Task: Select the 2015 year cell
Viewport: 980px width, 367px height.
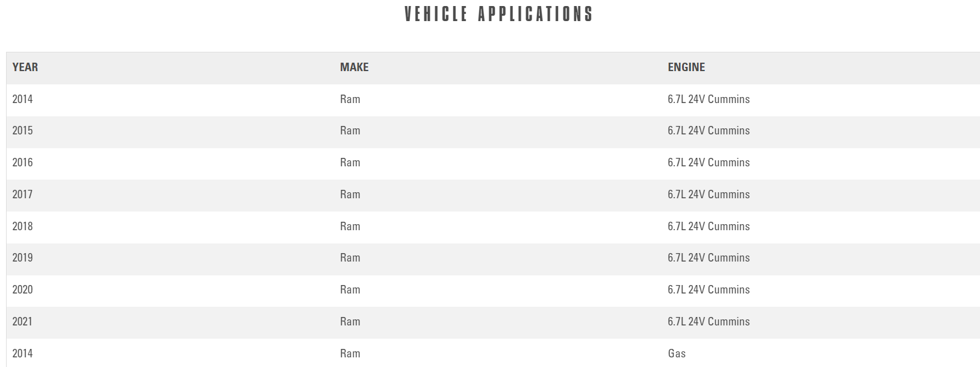Action: (23, 131)
